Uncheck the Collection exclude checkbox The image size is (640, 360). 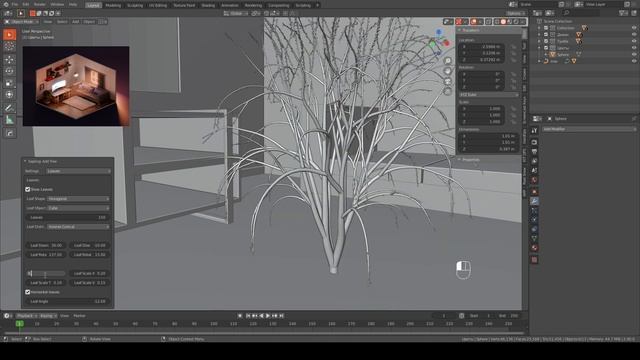tap(546, 28)
